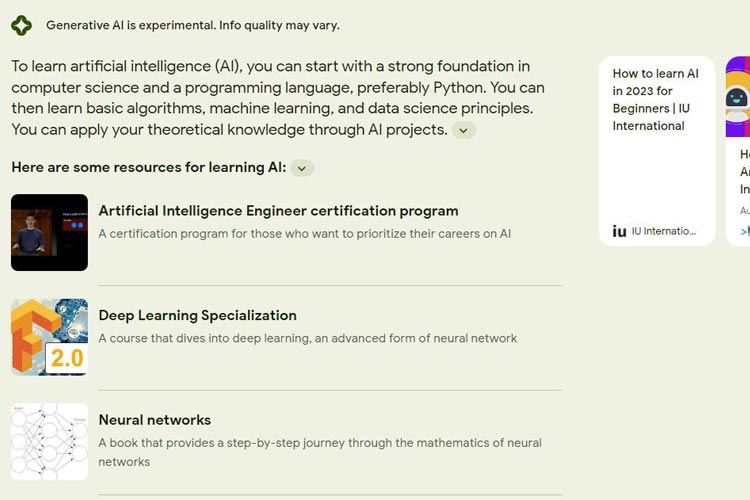Click the Neural networks book description
The image size is (750, 500).
(320, 452)
